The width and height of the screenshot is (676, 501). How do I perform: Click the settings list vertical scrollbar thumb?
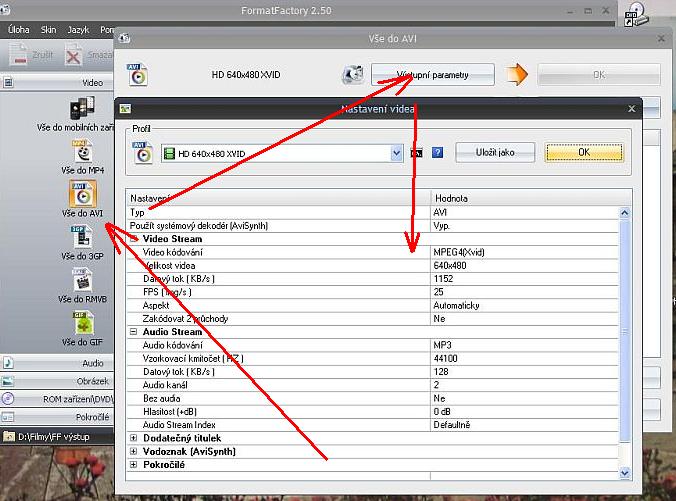(x=624, y=331)
